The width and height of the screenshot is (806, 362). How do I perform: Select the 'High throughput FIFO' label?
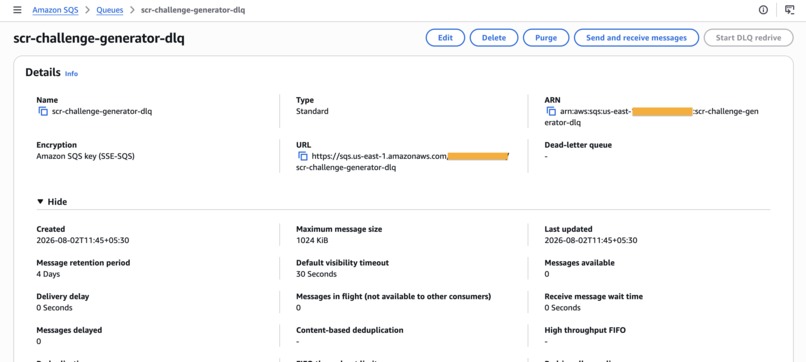pos(585,330)
